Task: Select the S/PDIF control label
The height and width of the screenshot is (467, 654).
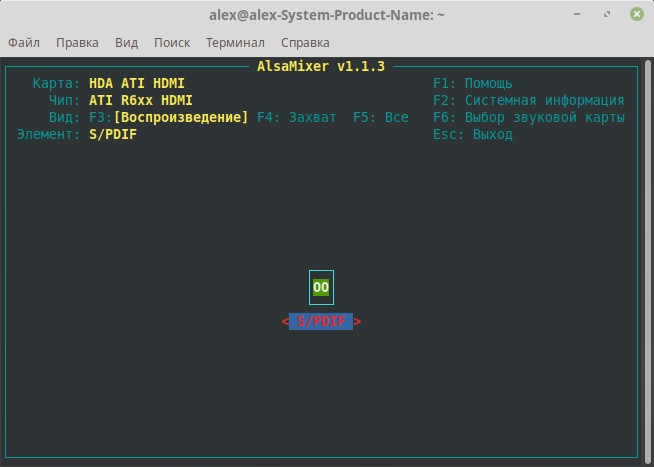Action: [x=321, y=322]
